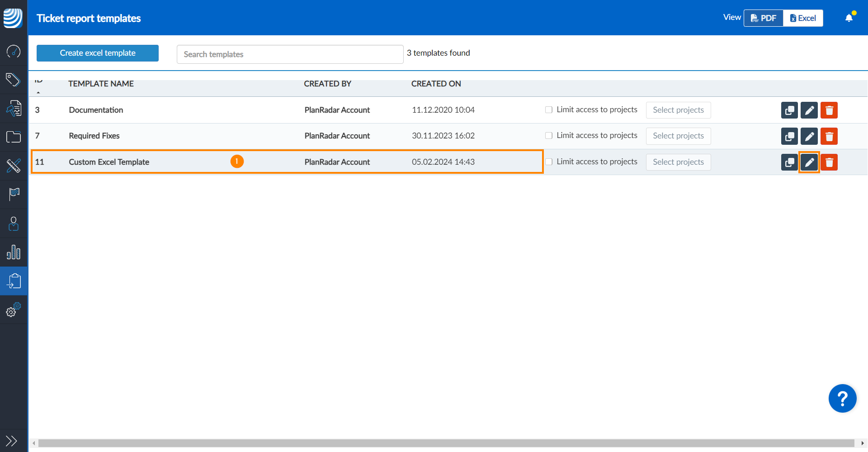Open Select projects dropdown for Documentation
Screen dimensions: 868x452
pyautogui.click(x=678, y=110)
